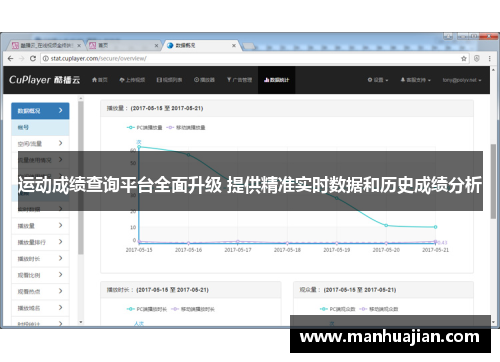
Task: Select 数据统计 in the top navigation
Action: click(x=276, y=80)
